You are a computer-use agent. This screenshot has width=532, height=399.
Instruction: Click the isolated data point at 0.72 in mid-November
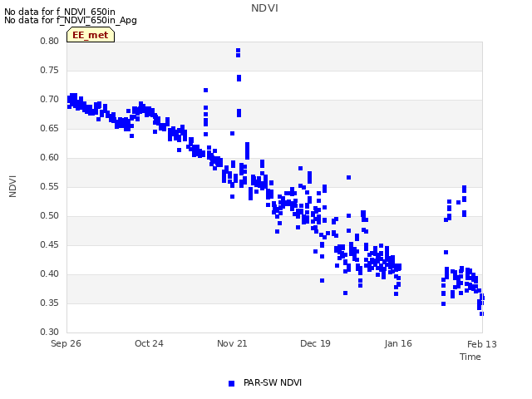[x=205, y=91]
